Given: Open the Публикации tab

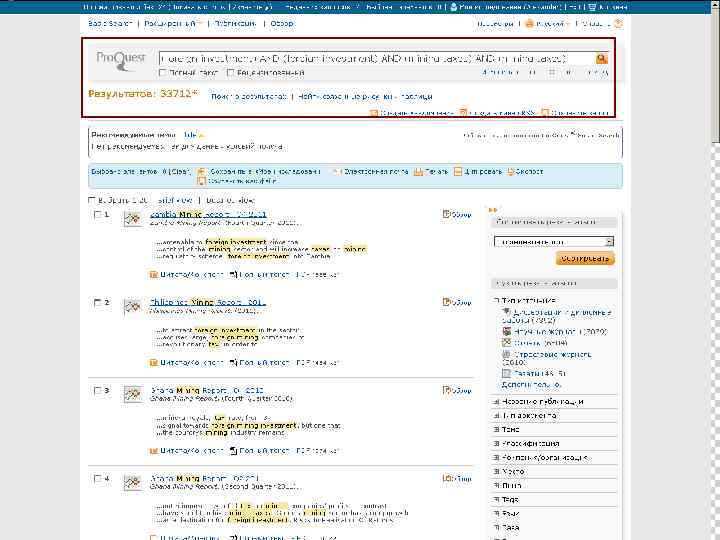Looking at the screenshot, I should tap(235, 23).
